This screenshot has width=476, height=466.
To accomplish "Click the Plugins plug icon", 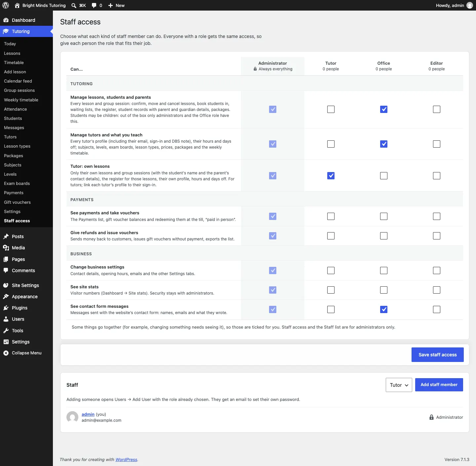I will coord(6,308).
